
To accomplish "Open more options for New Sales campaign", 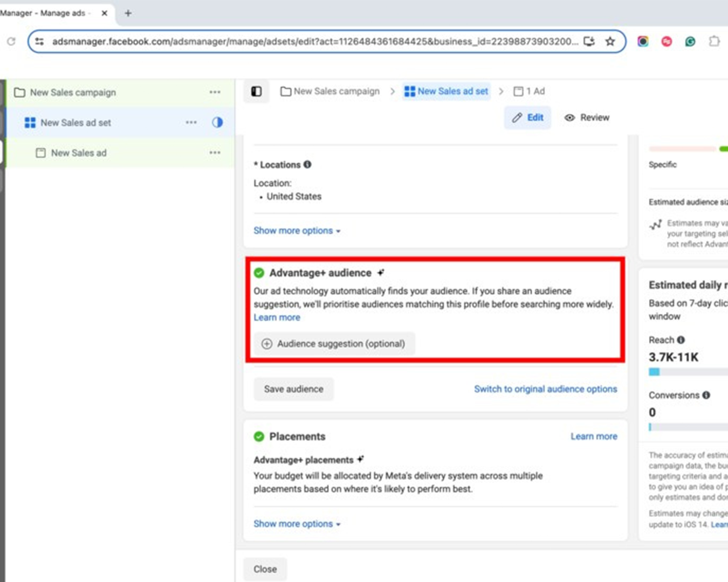I will [215, 92].
